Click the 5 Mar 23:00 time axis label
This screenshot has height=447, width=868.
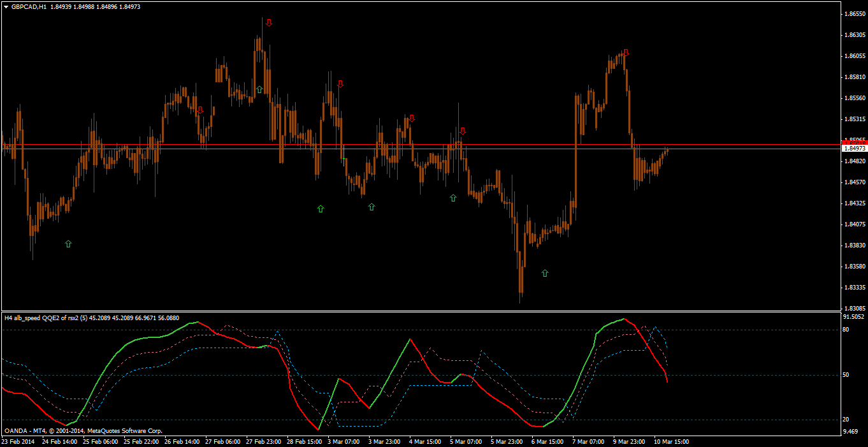pyautogui.click(x=507, y=441)
